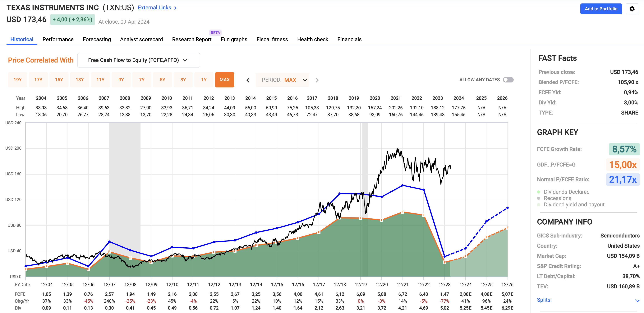Open the Free Cash Flow to Equity dropdown
Image resolution: width=644 pixels, height=313 pixels.
(x=139, y=60)
